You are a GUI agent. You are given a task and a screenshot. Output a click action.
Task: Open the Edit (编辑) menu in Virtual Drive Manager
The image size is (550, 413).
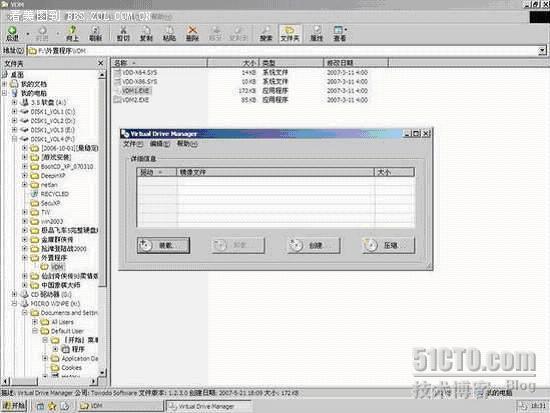160,144
